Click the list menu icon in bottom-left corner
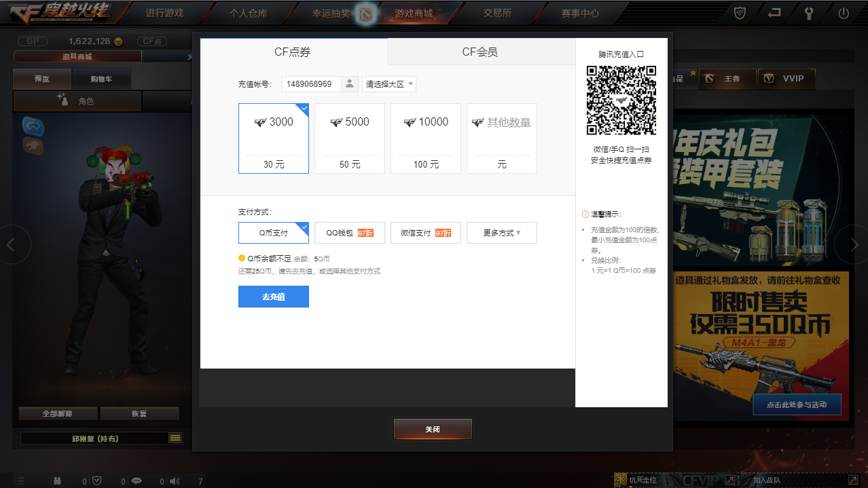868x488 pixels. pyautogui.click(x=20, y=481)
